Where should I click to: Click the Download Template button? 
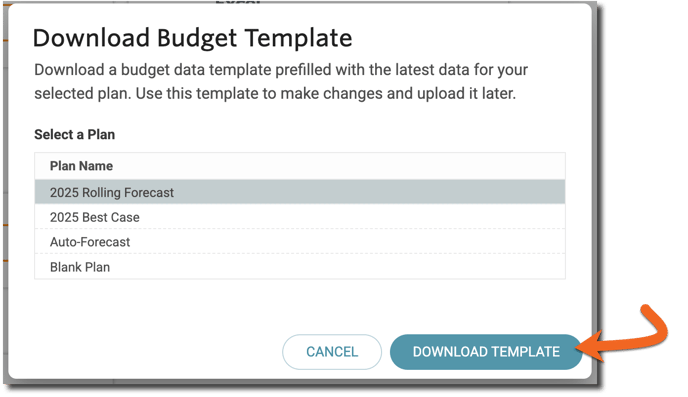[486, 352]
